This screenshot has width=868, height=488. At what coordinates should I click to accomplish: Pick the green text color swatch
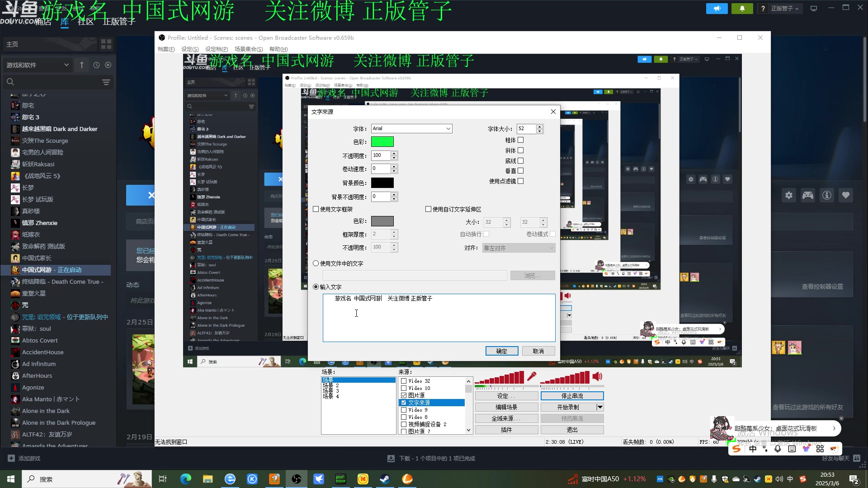click(382, 142)
